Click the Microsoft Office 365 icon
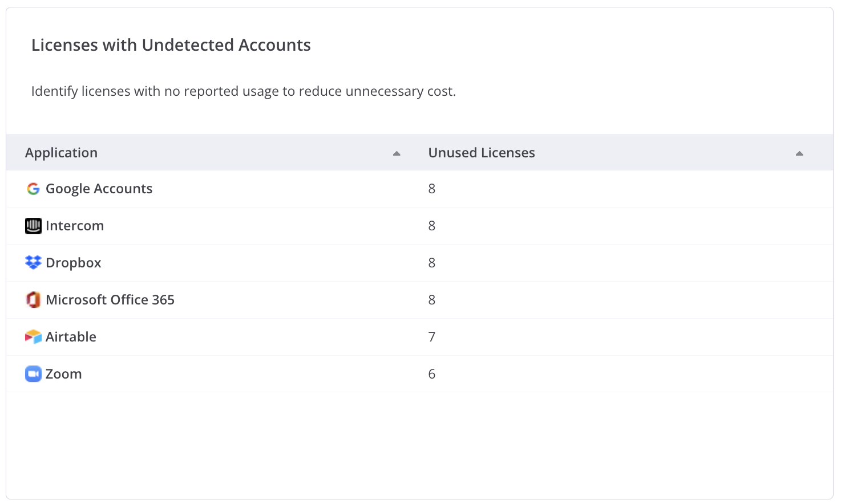This screenshot has width=841, height=504. pos(33,299)
